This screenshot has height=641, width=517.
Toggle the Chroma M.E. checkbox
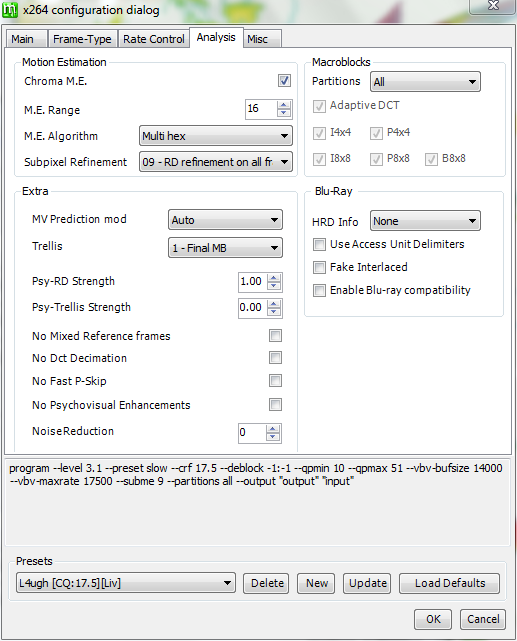284,81
